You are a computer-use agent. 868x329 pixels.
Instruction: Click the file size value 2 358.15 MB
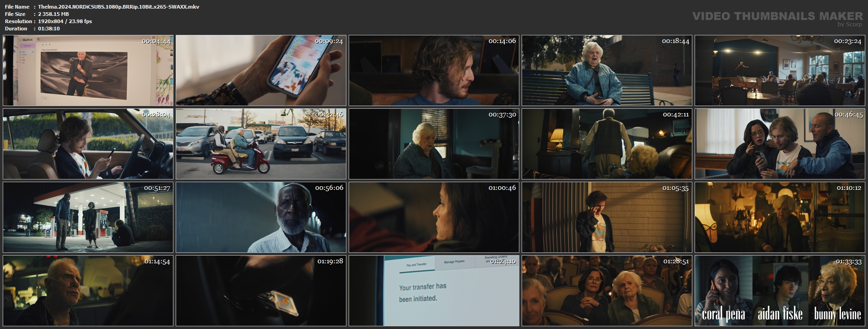[53, 14]
